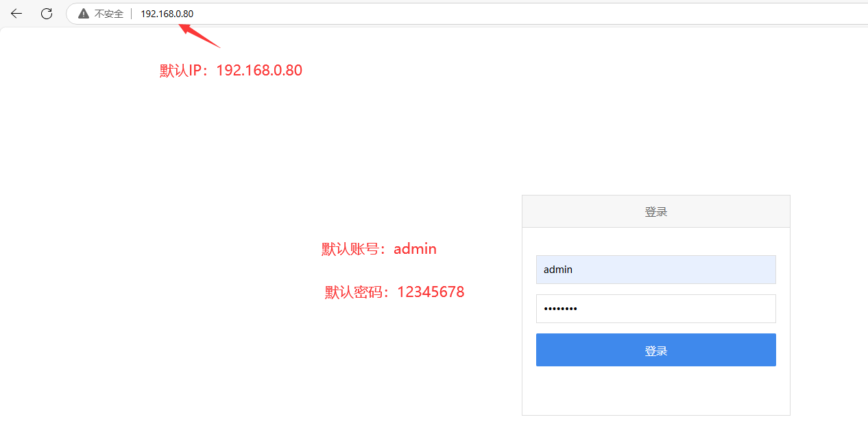Image resolution: width=868 pixels, height=437 pixels.
Task: Click the password dots in the field
Action: pyautogui.click(x=560, y=309)
